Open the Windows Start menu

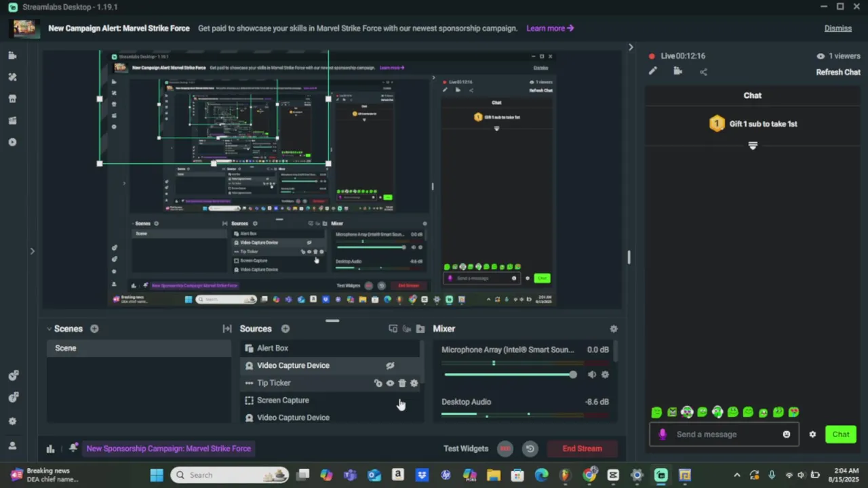click(157, 475)
